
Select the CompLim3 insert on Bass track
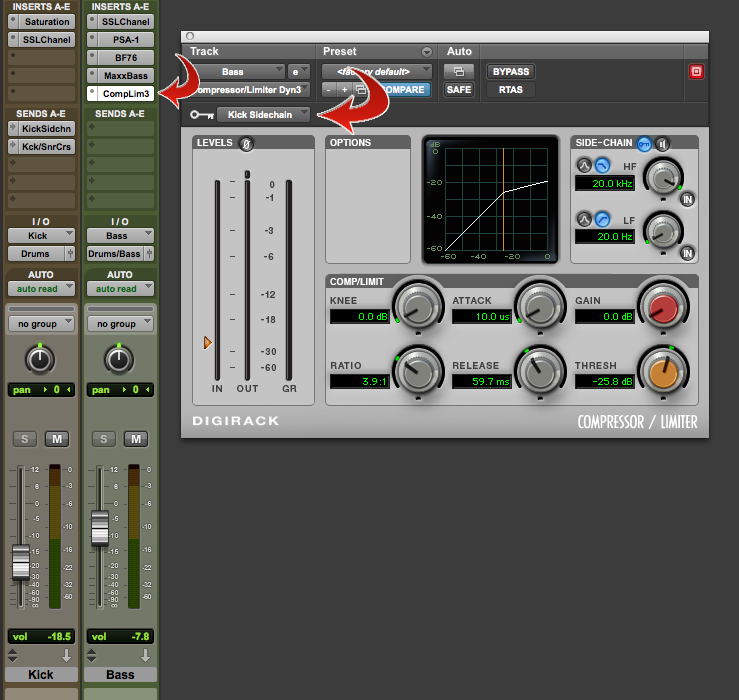coord(120,93)
